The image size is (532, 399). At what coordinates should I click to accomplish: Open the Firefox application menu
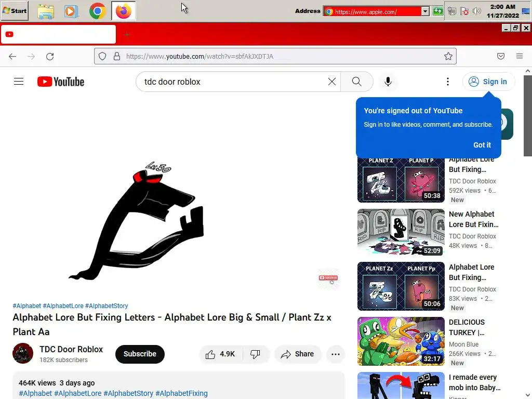coord(520,56)
